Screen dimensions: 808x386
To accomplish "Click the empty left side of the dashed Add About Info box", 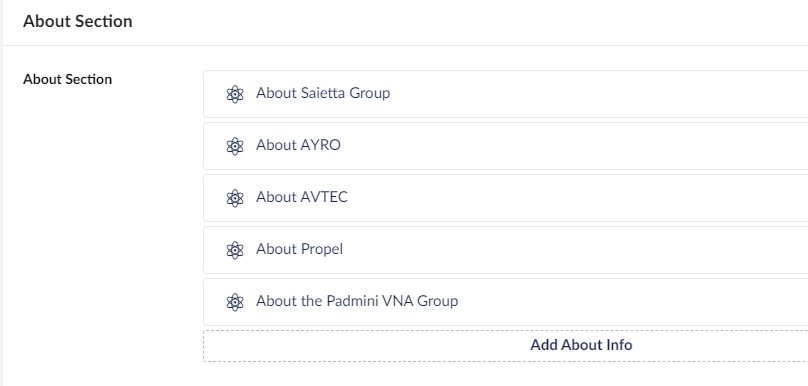I will (x=361, y=346).
